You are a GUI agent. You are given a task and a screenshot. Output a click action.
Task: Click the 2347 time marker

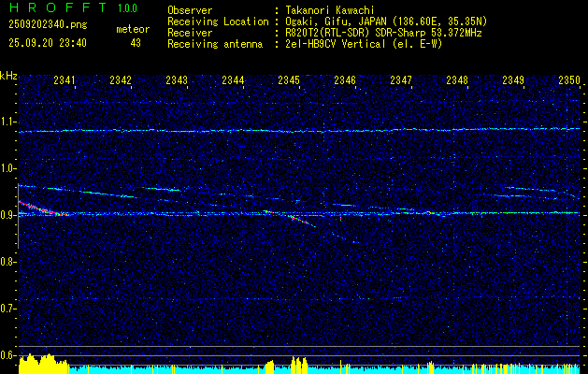pyautogui.click(x=401, y=81)
